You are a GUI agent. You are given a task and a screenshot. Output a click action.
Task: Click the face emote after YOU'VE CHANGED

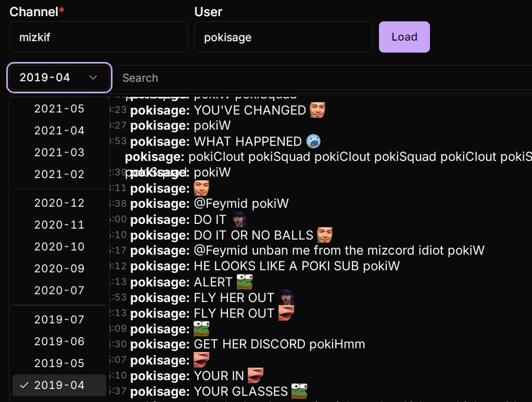[x=317, y=110]
